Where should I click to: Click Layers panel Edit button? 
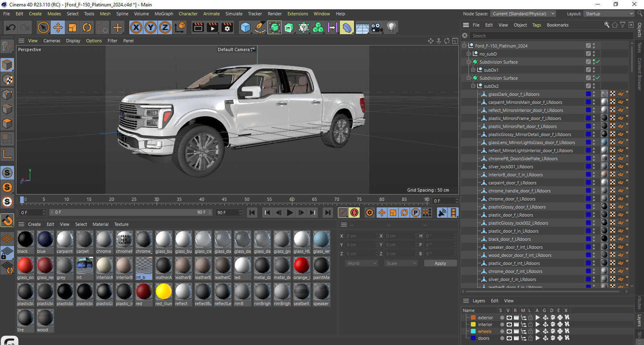(x=495, y=301)
